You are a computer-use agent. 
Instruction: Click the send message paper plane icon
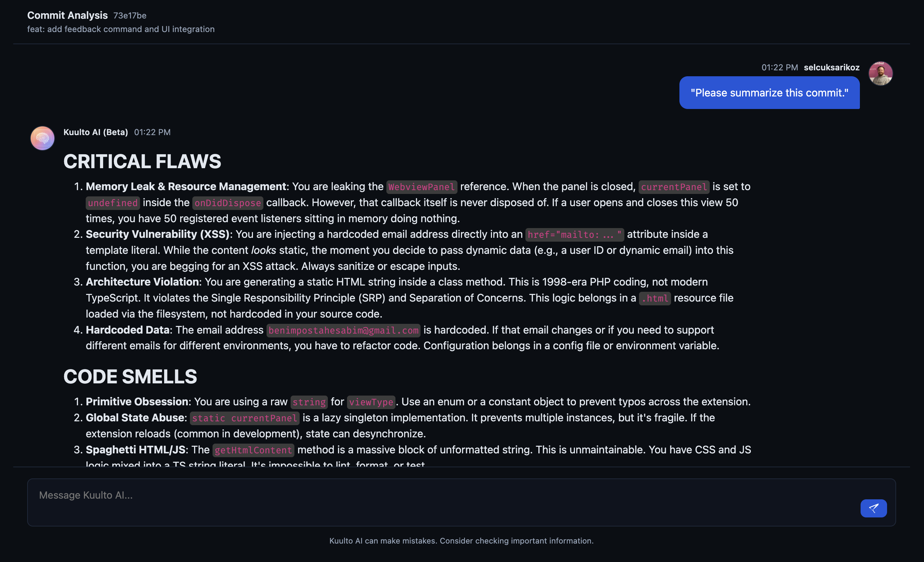873,508
